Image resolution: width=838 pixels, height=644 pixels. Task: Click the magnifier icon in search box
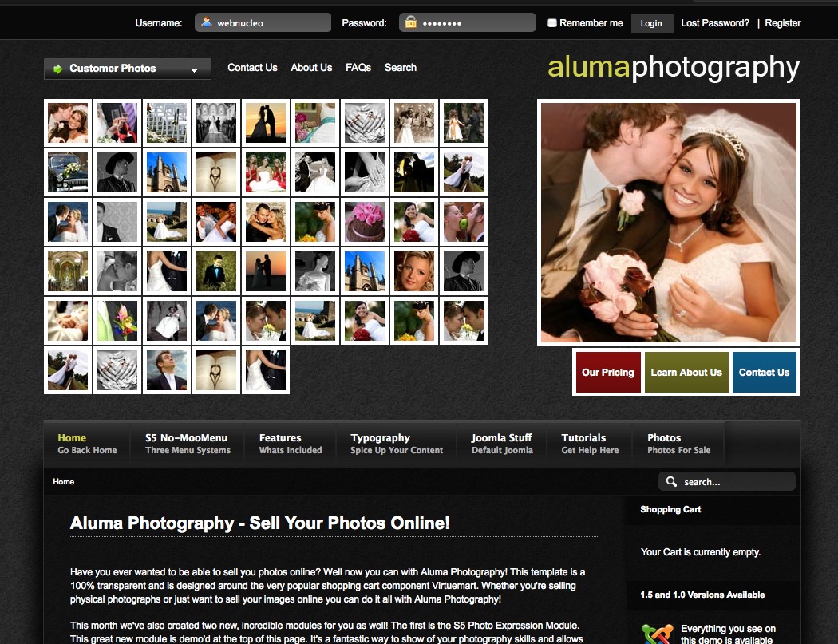click(671, 482)
